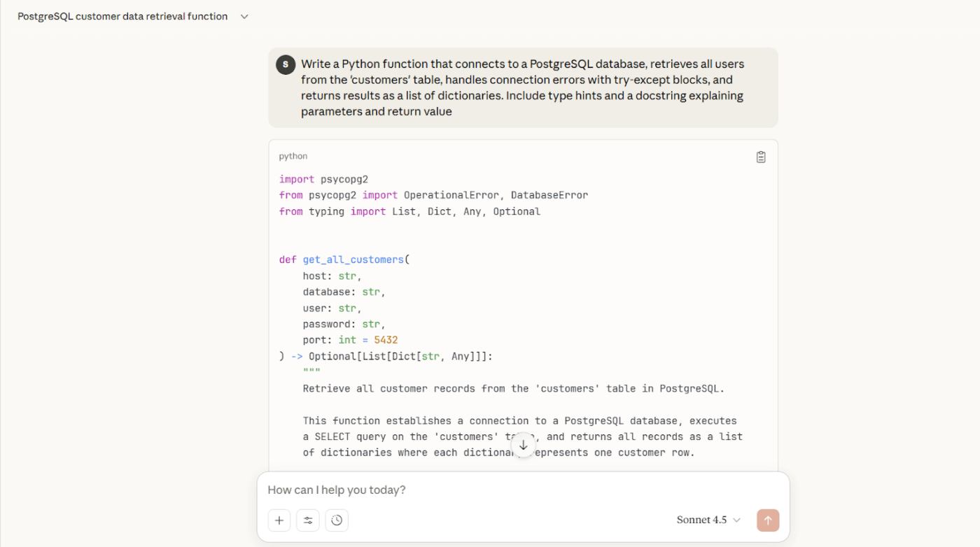Screen dimensions: 980x547
Task: Click the port default value 5432 in code
Action: tap(387, 339)
